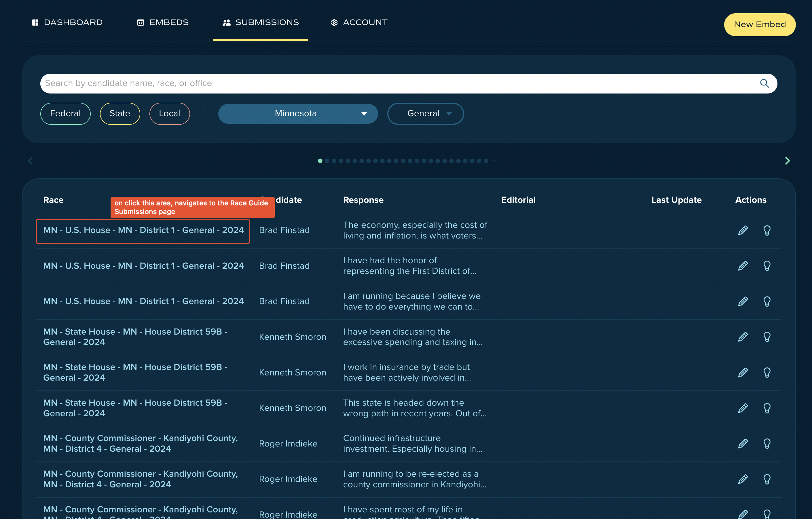Open State House 59B link for 'This state is headed'
Viewport: 812px width, 519px height.
(x=135, y=408)
